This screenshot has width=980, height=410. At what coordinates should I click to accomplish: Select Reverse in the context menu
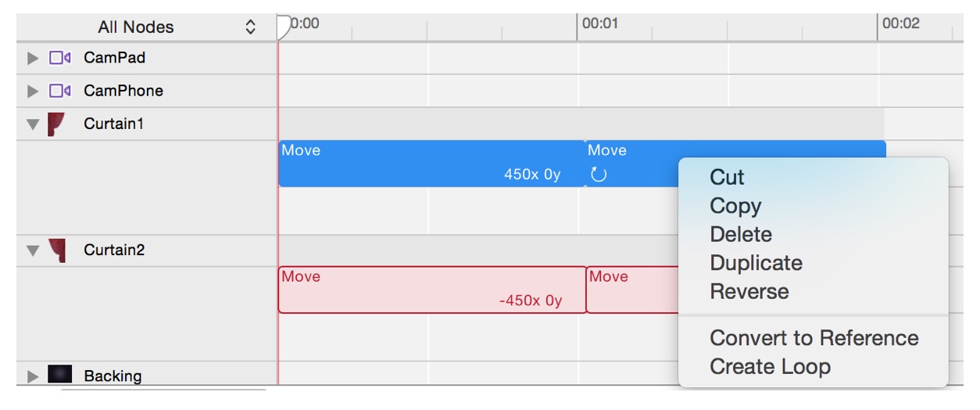click(749, 292)
